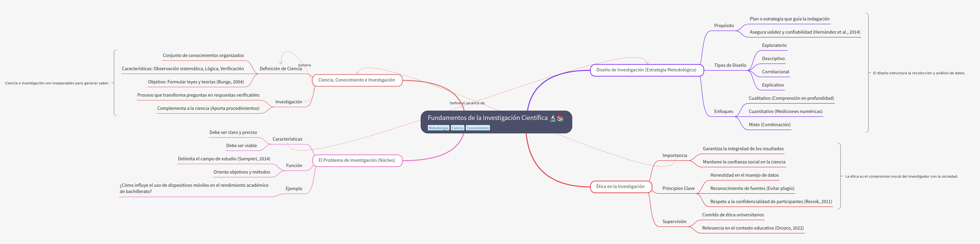
Task: Select the Enfoques subtopic
Action: pyautogui.click(x=723, y=111)
